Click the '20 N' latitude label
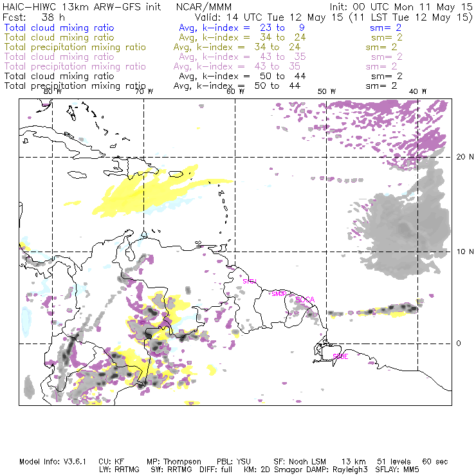This screenshot has width=476, height=476. 465,157
